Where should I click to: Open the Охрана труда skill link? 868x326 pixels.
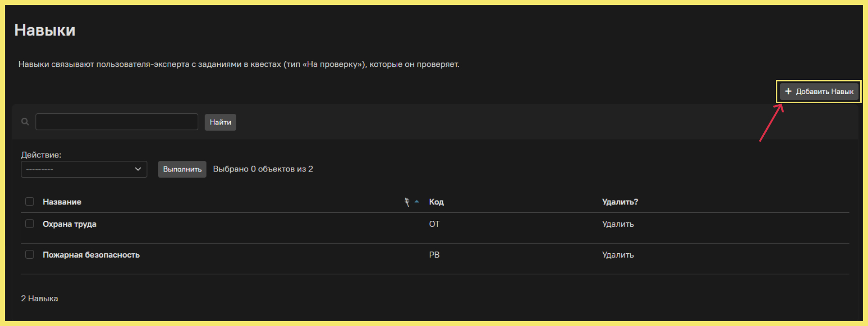tap(69, 224)
